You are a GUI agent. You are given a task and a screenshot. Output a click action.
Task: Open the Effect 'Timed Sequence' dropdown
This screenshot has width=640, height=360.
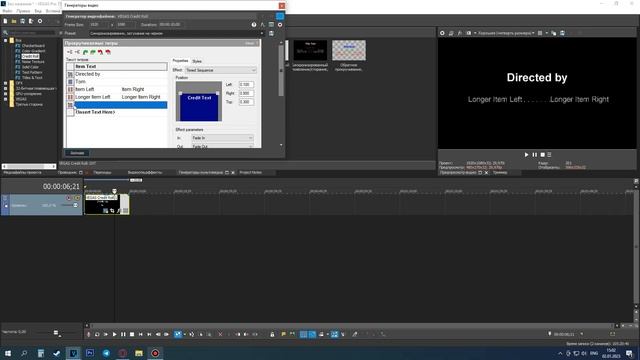tap(221, 70)
